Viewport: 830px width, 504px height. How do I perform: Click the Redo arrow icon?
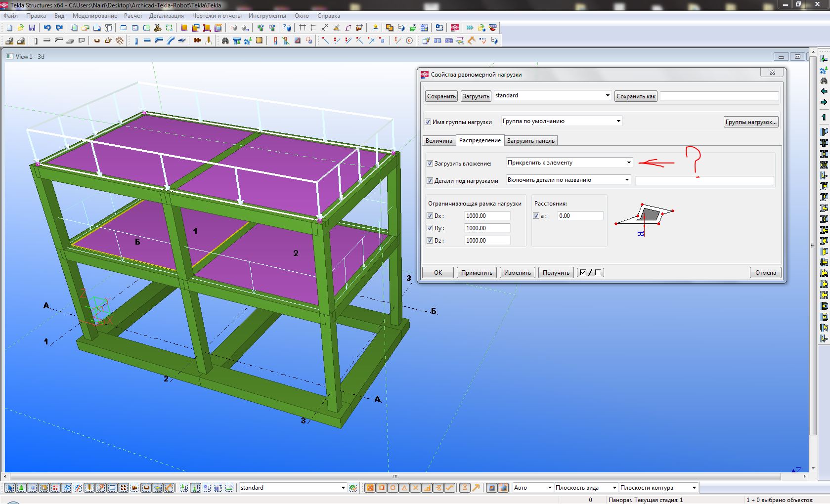pos(59,28)
